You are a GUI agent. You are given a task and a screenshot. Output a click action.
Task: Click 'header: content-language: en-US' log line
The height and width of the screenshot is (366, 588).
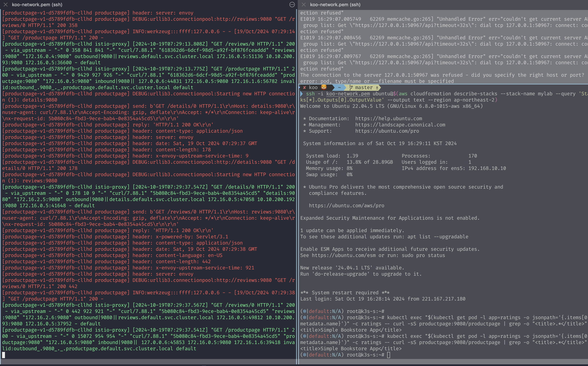coord(112,255)
